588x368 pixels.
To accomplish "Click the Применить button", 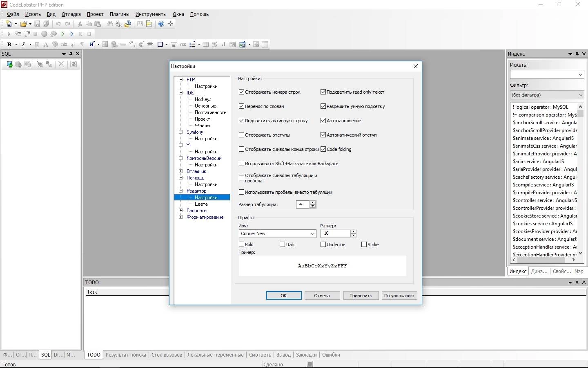I will point(361,296).
